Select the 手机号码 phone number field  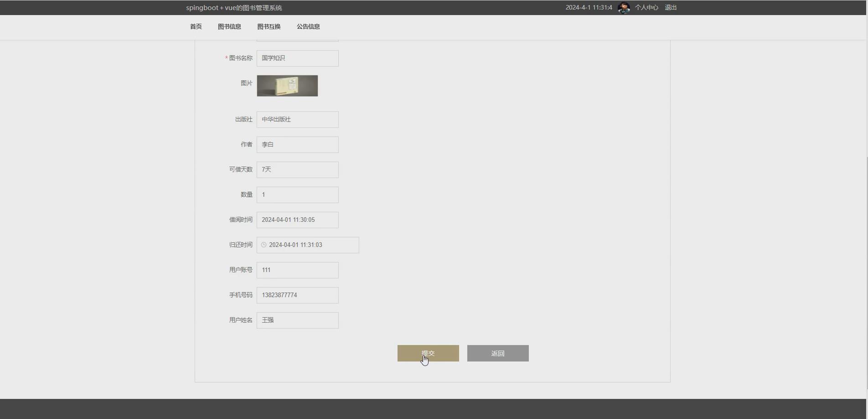point(297,295)
